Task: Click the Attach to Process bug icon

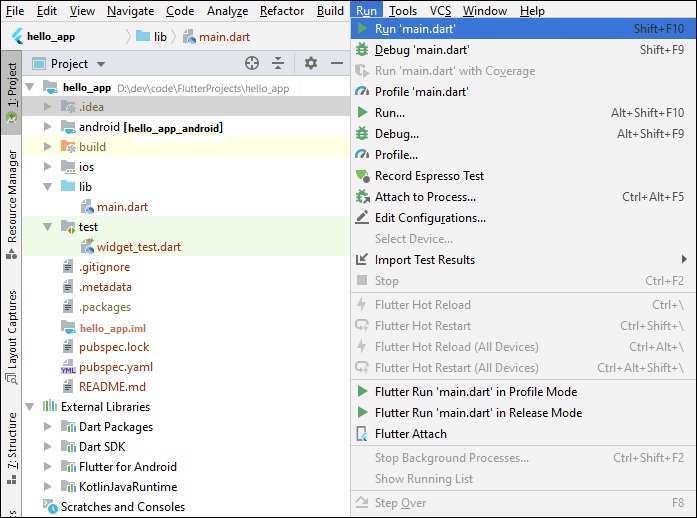Action: 363,197
